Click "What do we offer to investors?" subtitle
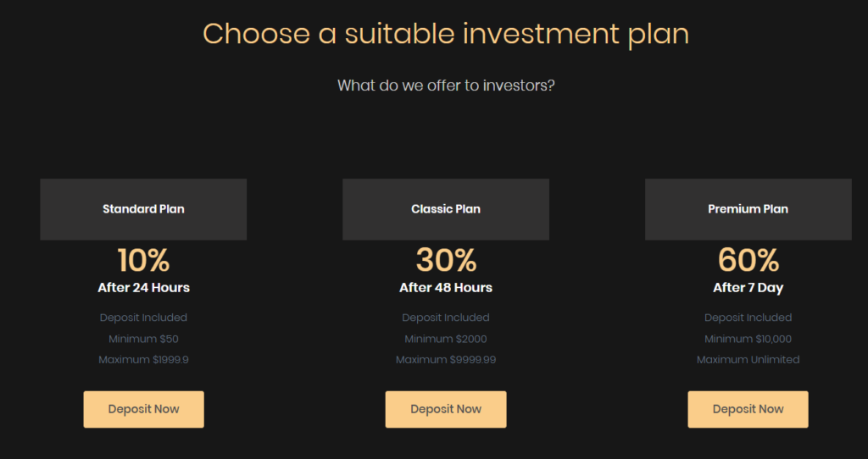The image size is (868, 459). (446, 86)
